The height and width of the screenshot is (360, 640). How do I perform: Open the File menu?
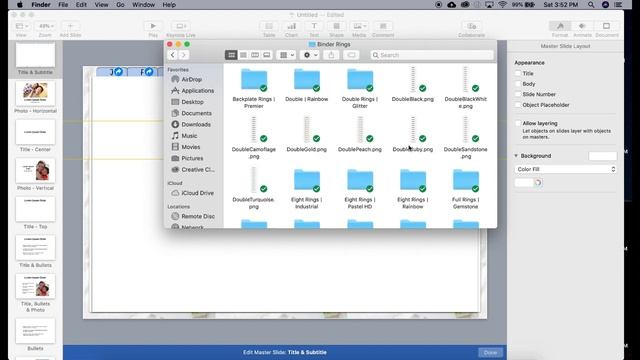[63, 5]
